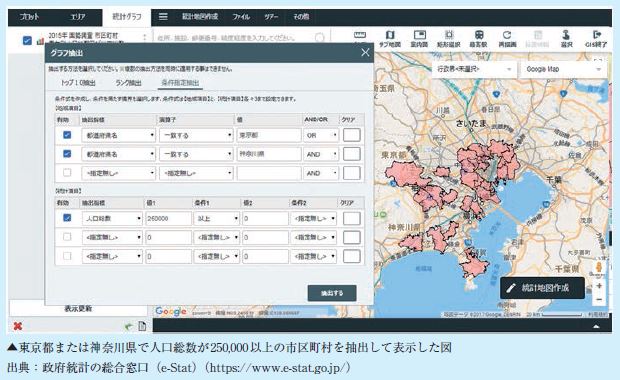Activate the 矩形選択 rectangle selection tool

(x=448, y=39)
